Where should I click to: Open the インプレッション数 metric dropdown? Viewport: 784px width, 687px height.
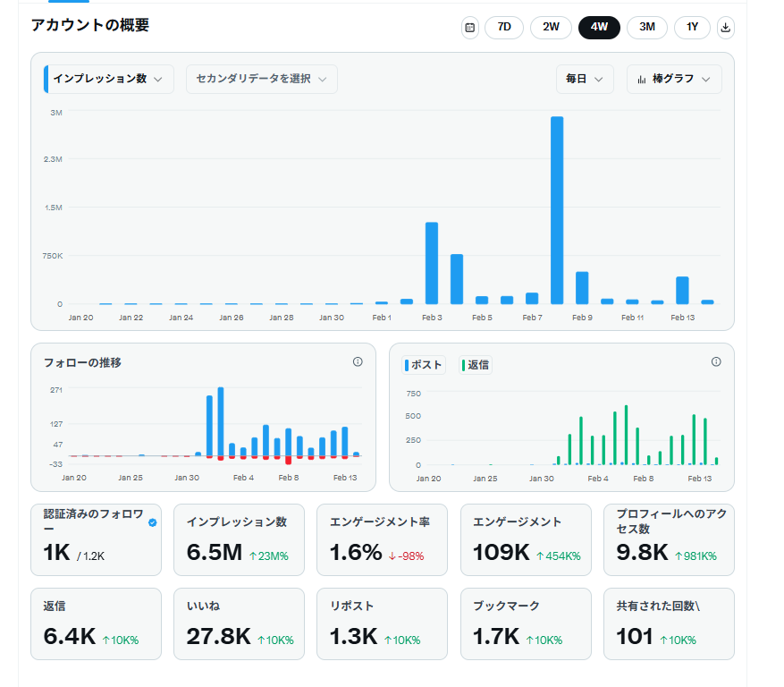(109, 79)
